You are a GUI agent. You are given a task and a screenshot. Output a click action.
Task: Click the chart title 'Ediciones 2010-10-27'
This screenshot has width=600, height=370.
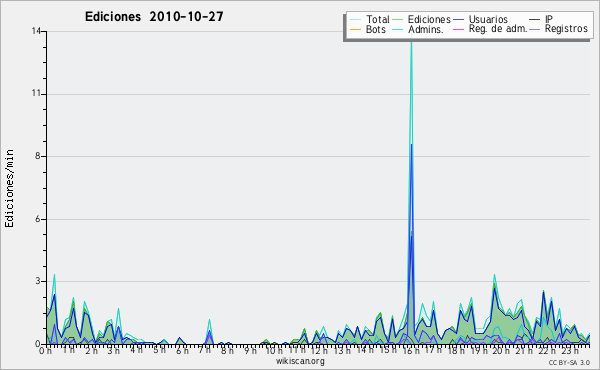154,17
